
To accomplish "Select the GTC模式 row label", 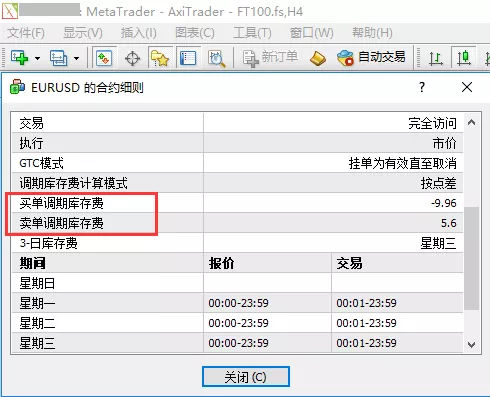I will click(41, 163).
